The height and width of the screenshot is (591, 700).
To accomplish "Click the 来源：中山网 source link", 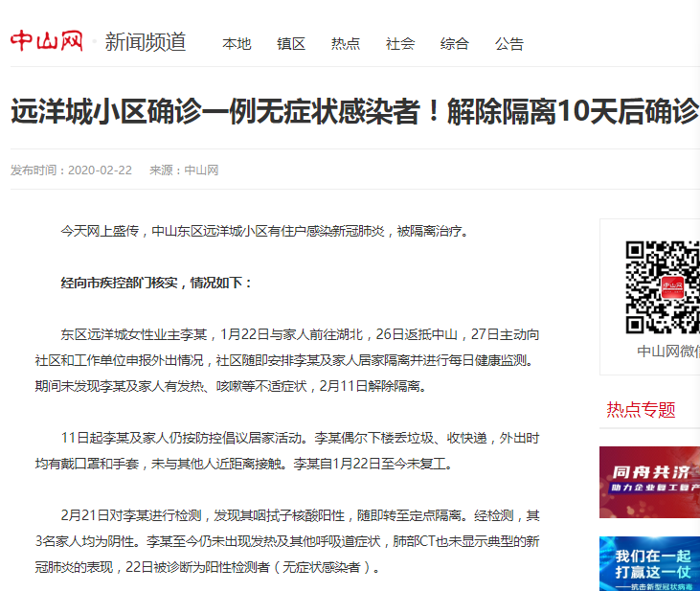I will tap(184, 170).
